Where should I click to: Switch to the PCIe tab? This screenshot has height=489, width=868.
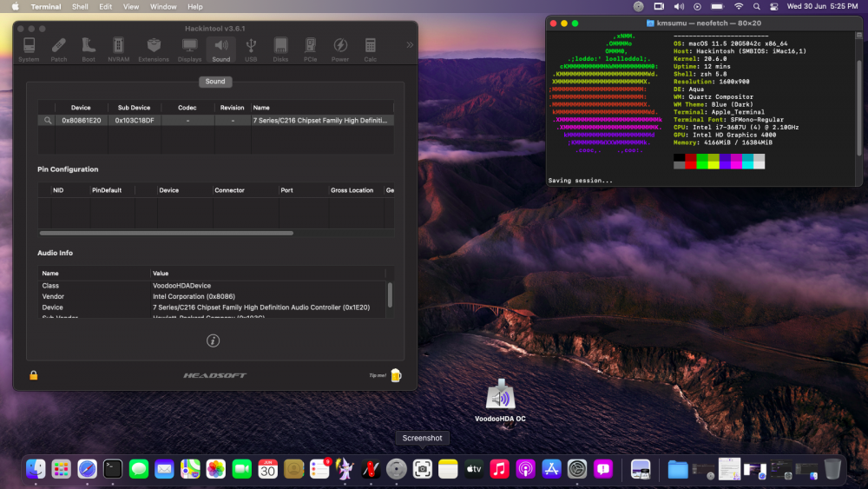311,50
